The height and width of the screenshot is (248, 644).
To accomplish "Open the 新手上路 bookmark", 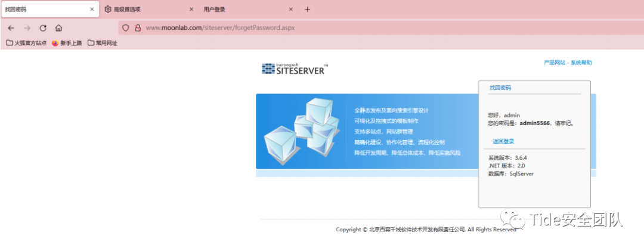I will [x=67, y=43].
